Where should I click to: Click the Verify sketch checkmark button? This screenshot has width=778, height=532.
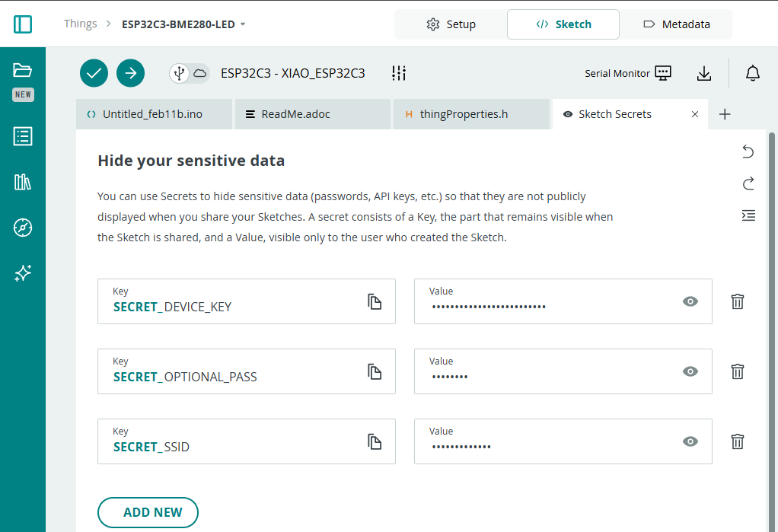coord(94,73)
